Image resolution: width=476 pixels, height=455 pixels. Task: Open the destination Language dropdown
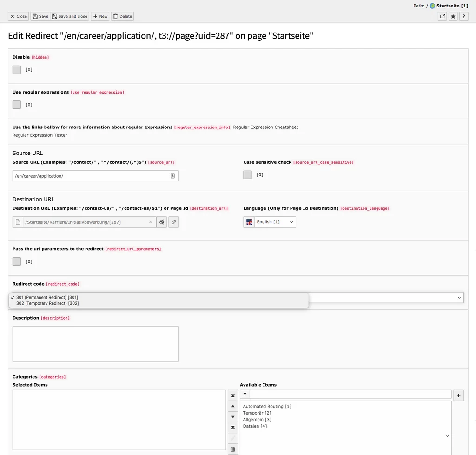pyautogui.click(x=270, y=222)
